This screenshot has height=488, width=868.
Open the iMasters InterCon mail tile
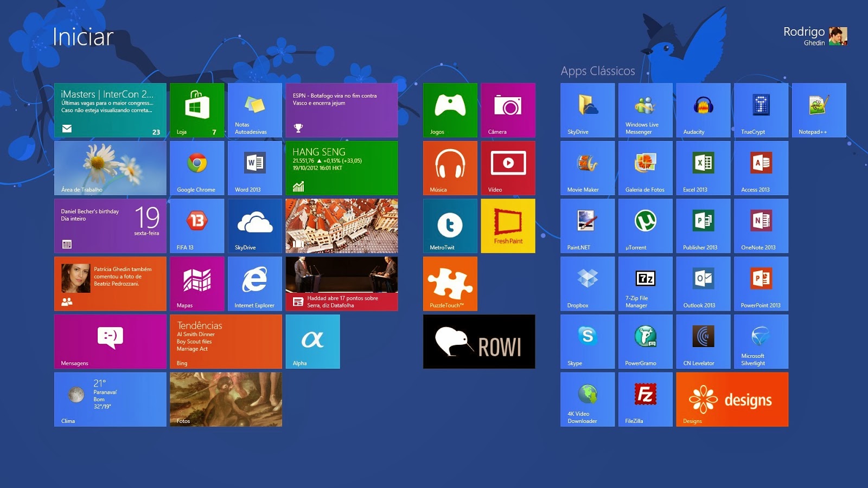[110, 110]
